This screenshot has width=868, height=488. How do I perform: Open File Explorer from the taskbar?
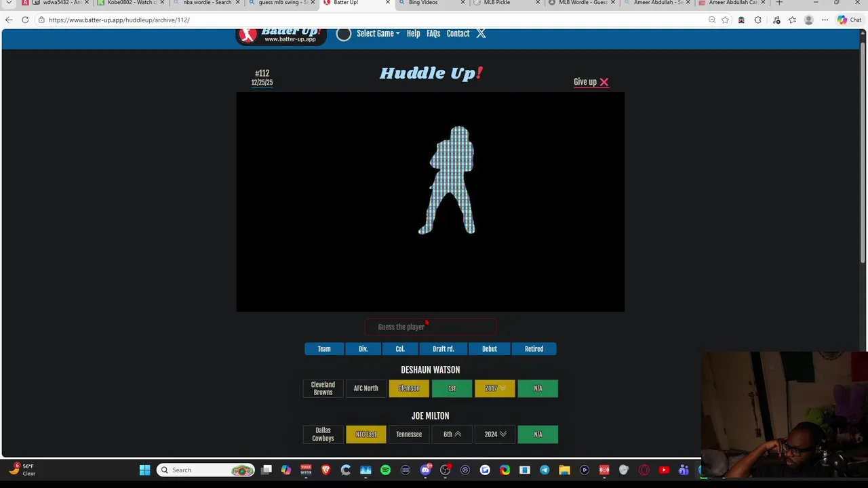(564, 470)
